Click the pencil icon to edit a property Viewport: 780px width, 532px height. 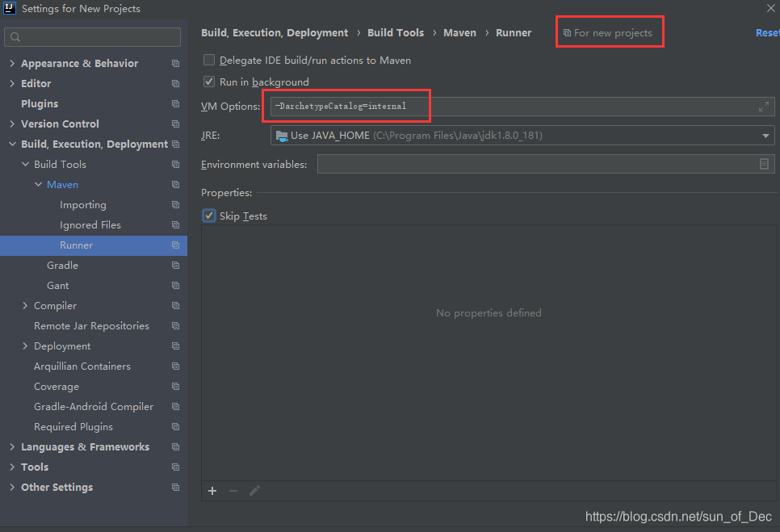[254, 491]
